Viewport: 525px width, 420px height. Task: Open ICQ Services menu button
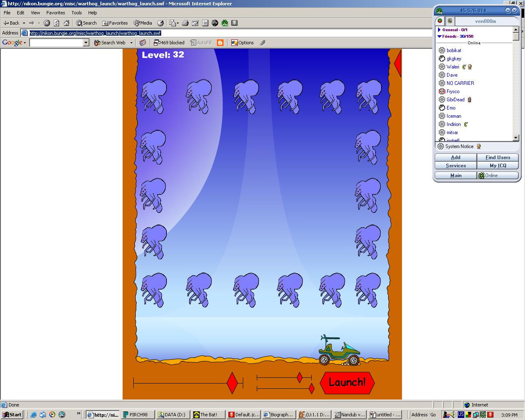[x=456, y=166]
